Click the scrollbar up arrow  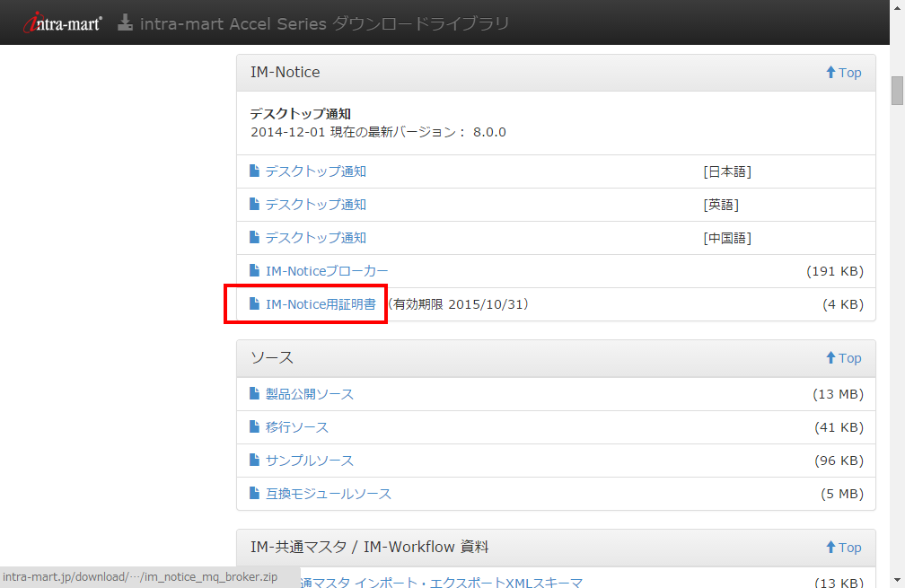[x=897, y=7]
